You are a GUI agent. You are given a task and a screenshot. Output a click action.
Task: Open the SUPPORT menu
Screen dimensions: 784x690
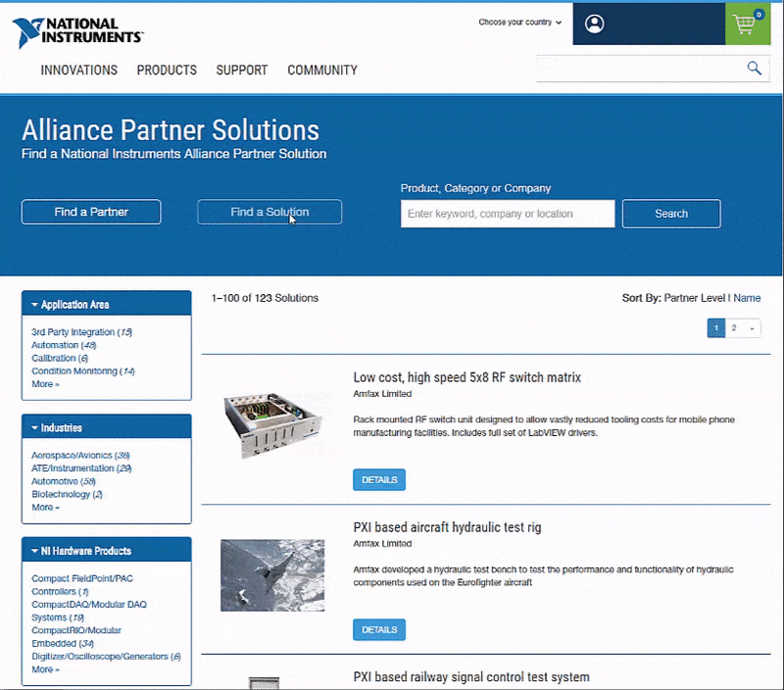pyautogui.click(x=241, y=71)
